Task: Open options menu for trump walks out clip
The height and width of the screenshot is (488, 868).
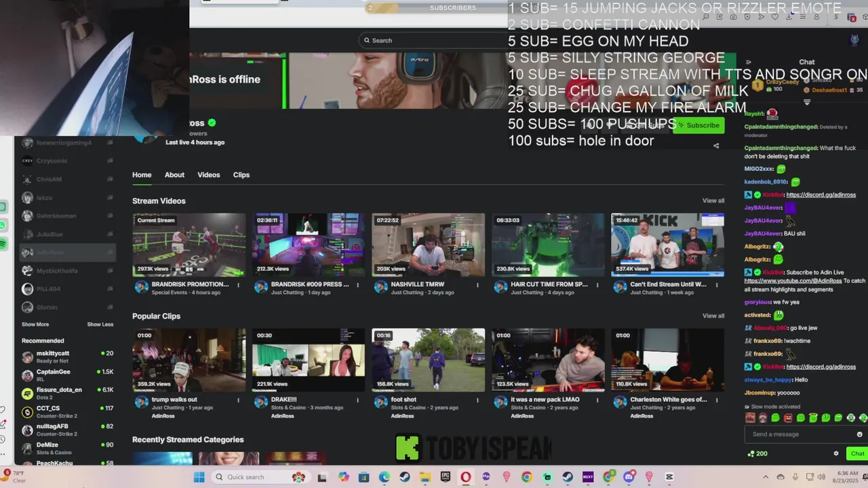Action: pos(238,400)
